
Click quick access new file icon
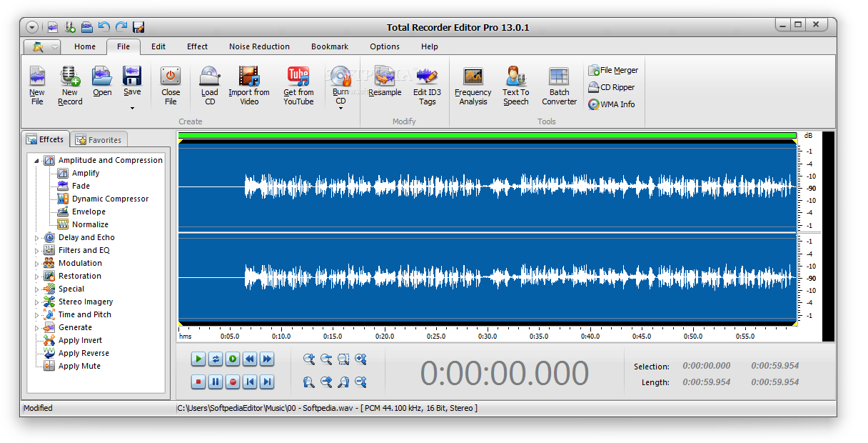[53, 27]
